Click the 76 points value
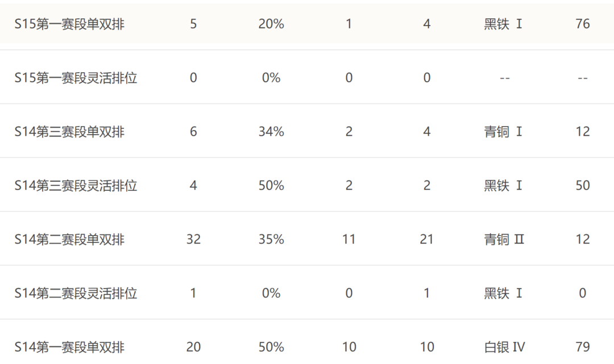Screen dimensions: 614x364 point(583,24)
